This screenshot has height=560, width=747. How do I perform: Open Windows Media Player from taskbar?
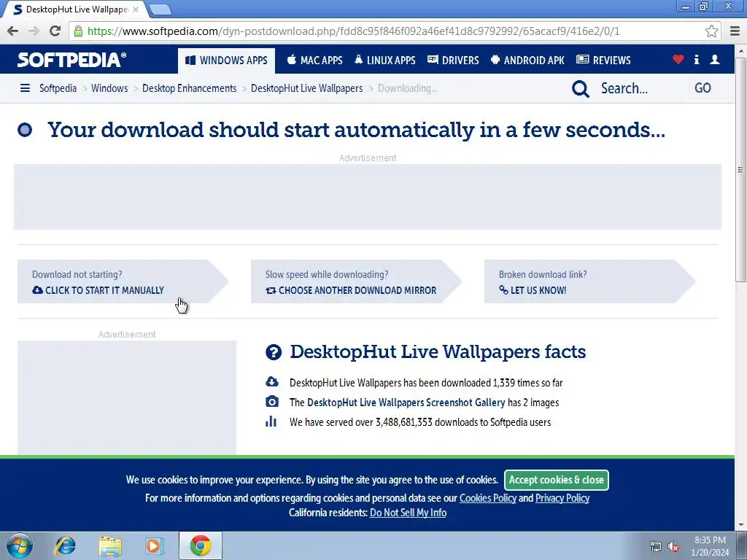pyautogui.click(x=155, y=545)
